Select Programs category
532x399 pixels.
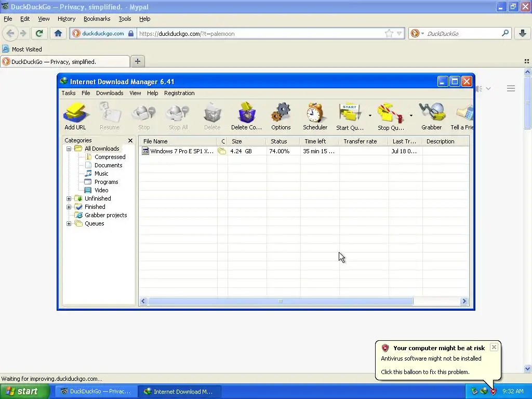point(106,182)
